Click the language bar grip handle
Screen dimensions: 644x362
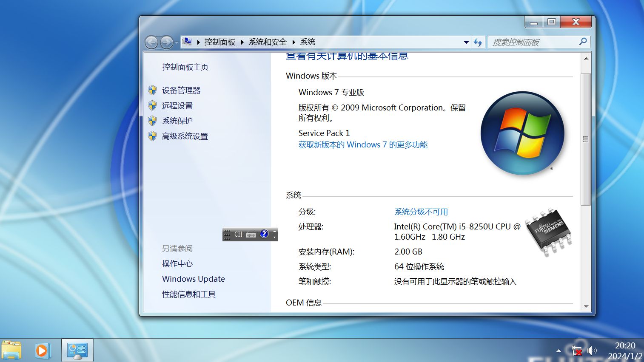coord(227,234)
